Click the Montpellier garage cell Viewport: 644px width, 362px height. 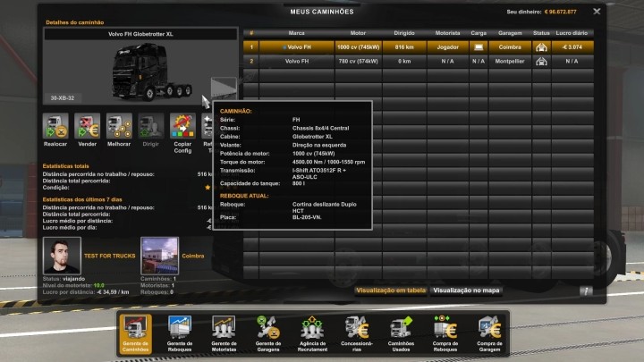coord(510,61)
